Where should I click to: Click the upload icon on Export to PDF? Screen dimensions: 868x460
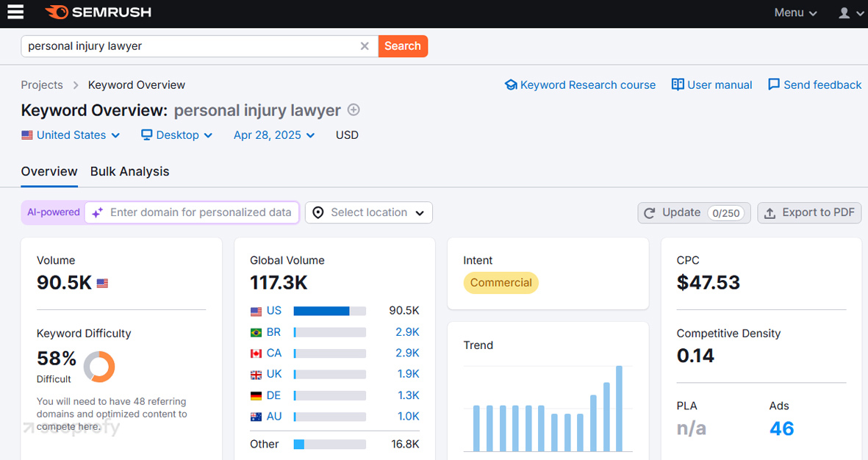pyautogui.click(x=770, y=213)
